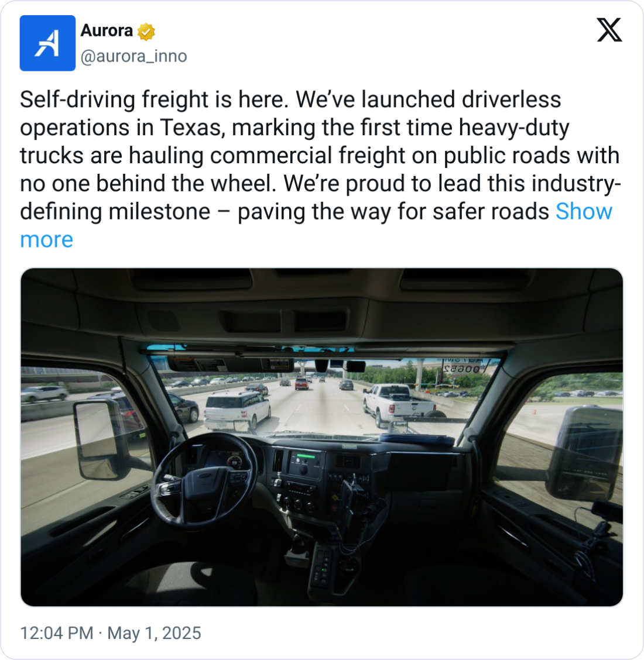Click the green-lit dashboard display panel
The image size is (644, 660).
pyautogui.click(x=304, y=462)
